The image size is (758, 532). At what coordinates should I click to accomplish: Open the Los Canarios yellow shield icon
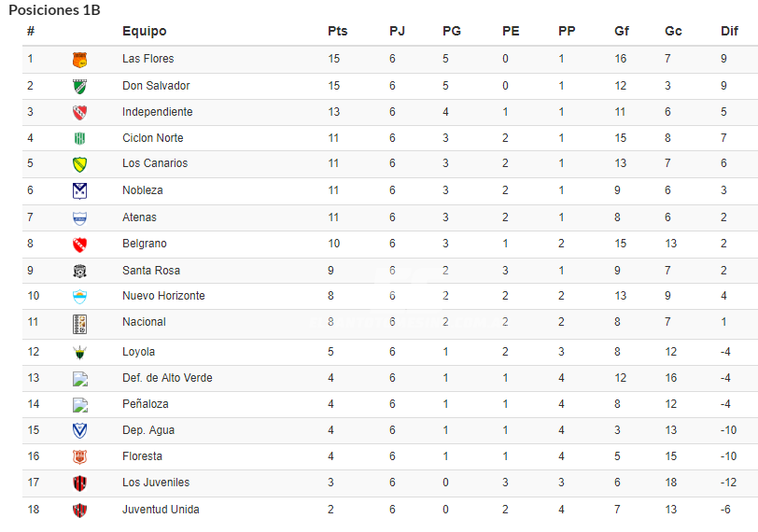tap(79, 165)
